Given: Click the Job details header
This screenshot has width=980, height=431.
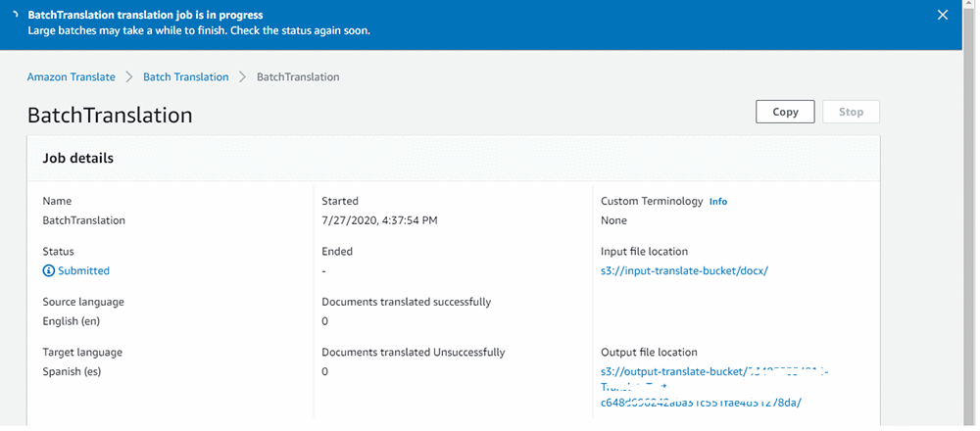Looking at the screenshot, I should coord(78,158).
